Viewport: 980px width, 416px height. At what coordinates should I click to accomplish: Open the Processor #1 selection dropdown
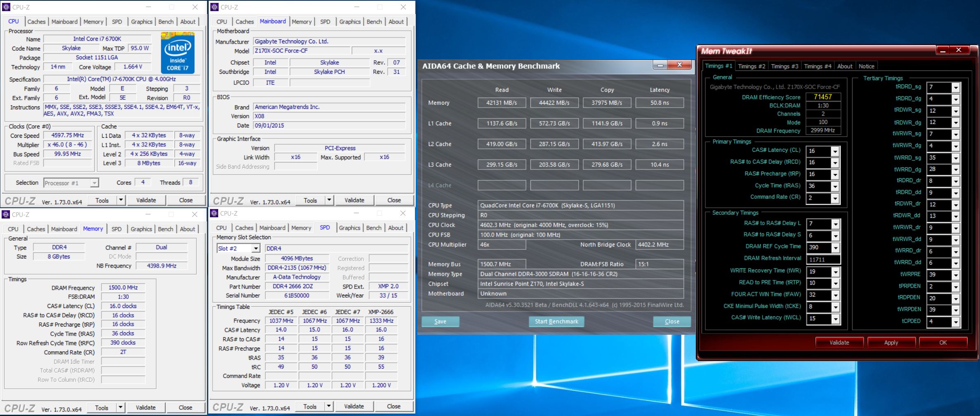tap(94, 183)
